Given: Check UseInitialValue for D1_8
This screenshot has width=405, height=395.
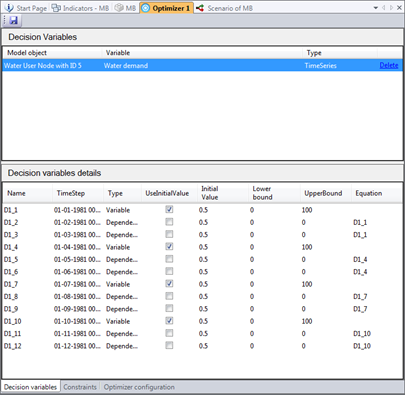Looking at the screenshot, I should click(x=169, y=296).
